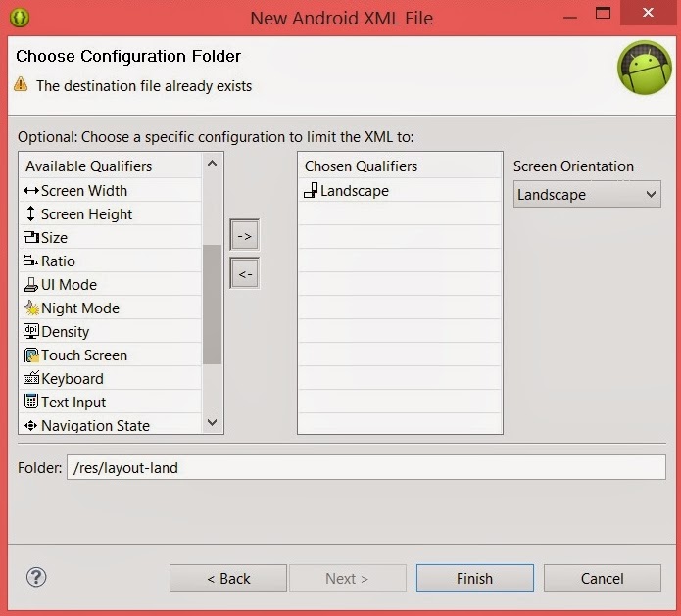Viewport: 681px width, 616px height.
Task: Select the Night Mode qualifier row
Action: [x=111, y=308]
